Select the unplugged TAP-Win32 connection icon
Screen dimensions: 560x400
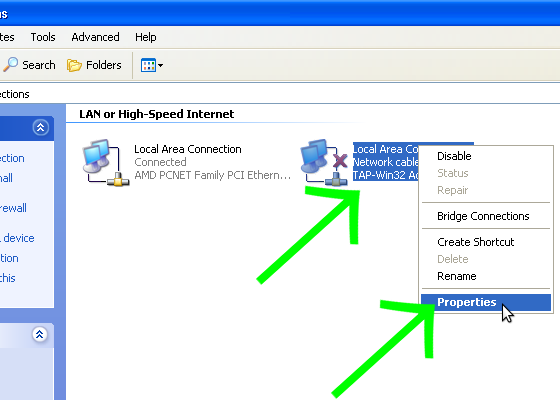pyautogui.click(x=324, y=162)
